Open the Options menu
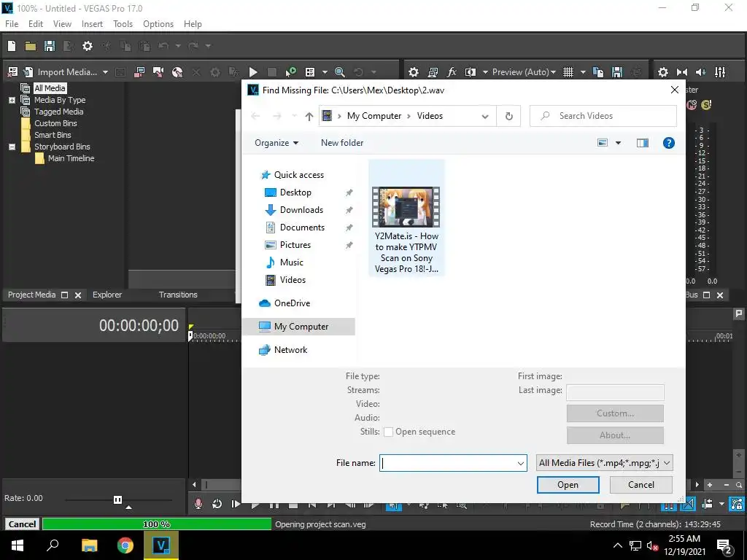The width and height of the screenshot is (747, 560). coord(158,24)
